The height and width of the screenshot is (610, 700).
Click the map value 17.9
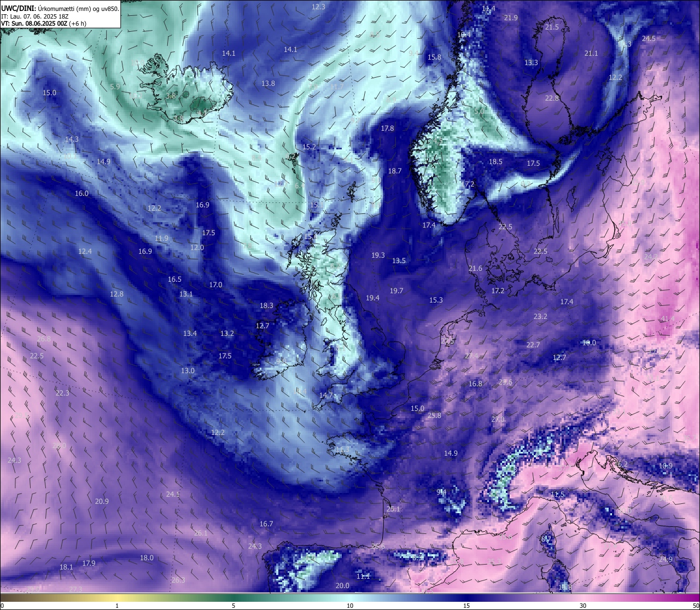click(89, 563)
